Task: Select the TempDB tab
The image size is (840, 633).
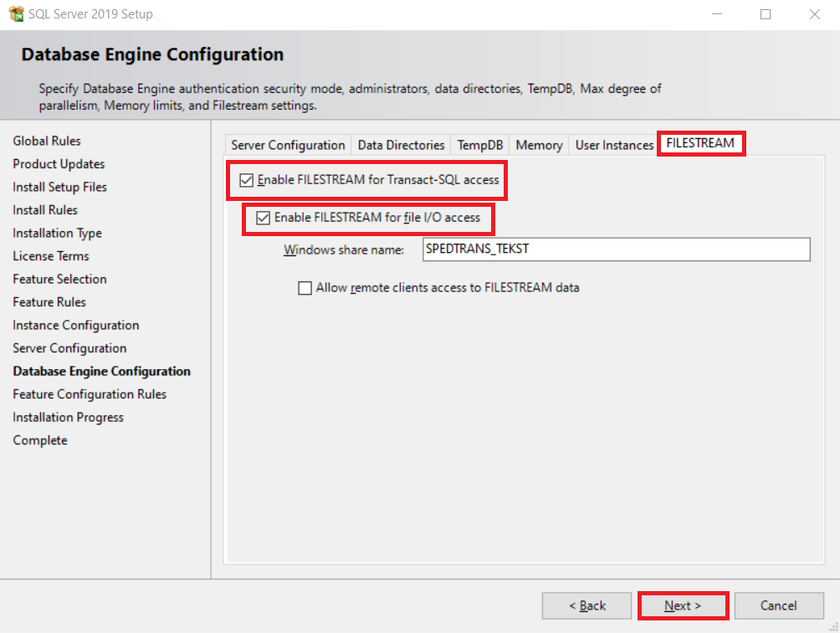Action: point(480,145)
